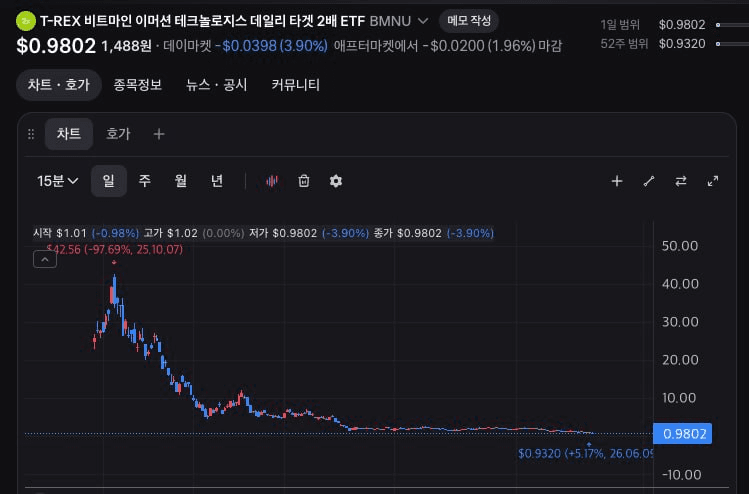Open the 15분 interval dropdown

[57, 181]
